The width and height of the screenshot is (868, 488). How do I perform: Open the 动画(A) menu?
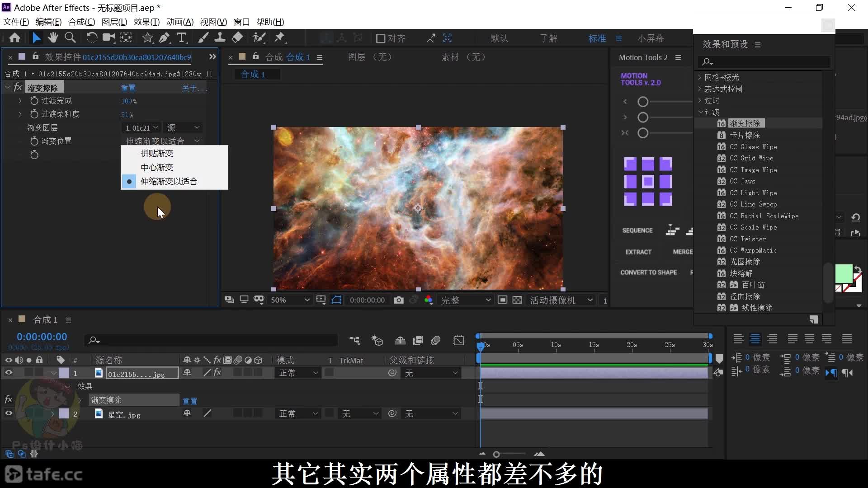(x=180, y=22)
